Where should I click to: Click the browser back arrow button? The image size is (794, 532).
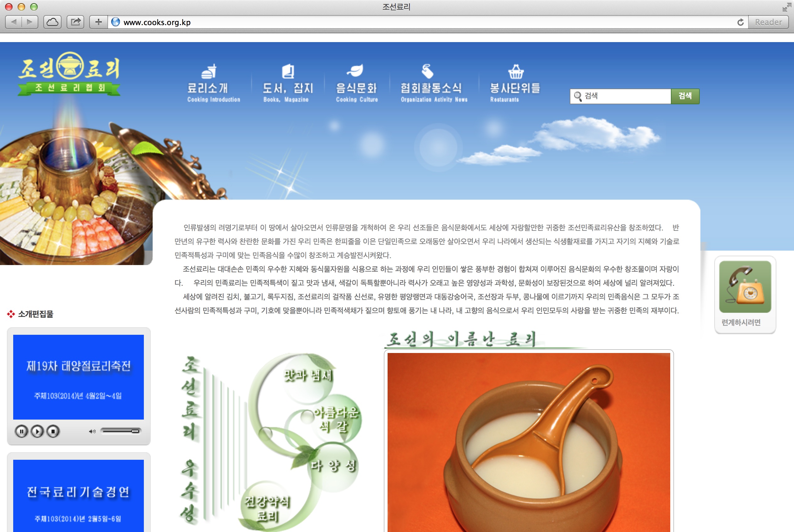[14, 22]
